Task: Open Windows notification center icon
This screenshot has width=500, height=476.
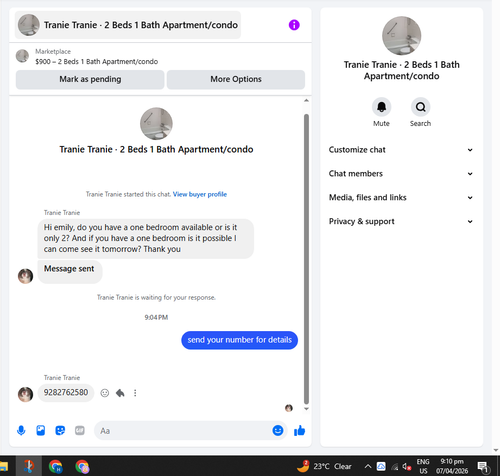Action: (483, 466)
